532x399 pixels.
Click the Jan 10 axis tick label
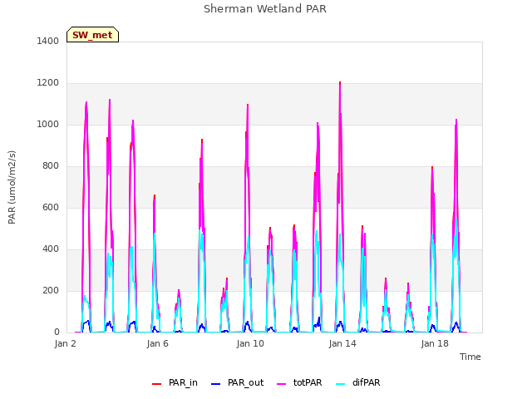250,343
